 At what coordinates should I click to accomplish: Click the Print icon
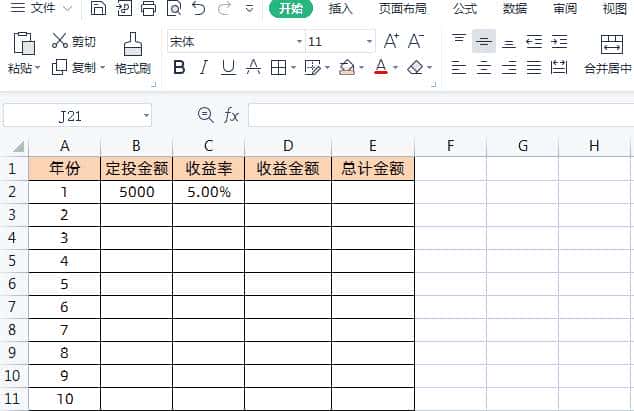tap(149, 8)
